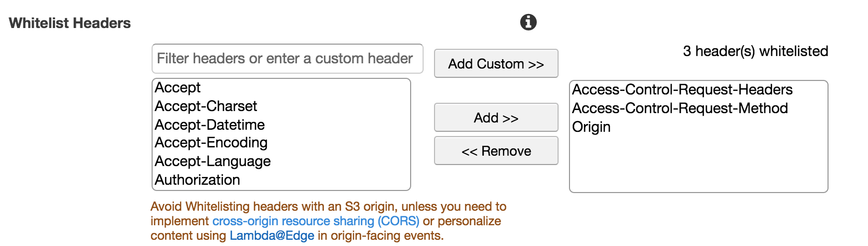Open the cross-origin resource sharing (CORS) link
This screenshot has width=868, height=246.
(x=316, y=221)
